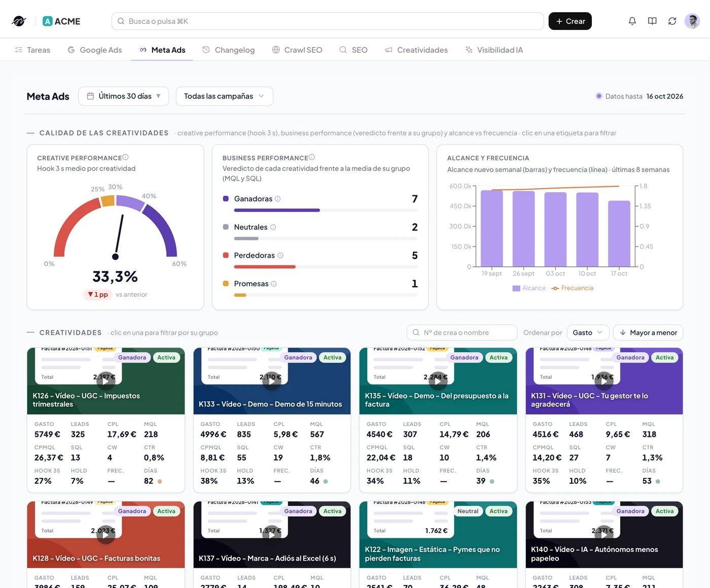Select the Crawl SEO tab

pos(297,50)
